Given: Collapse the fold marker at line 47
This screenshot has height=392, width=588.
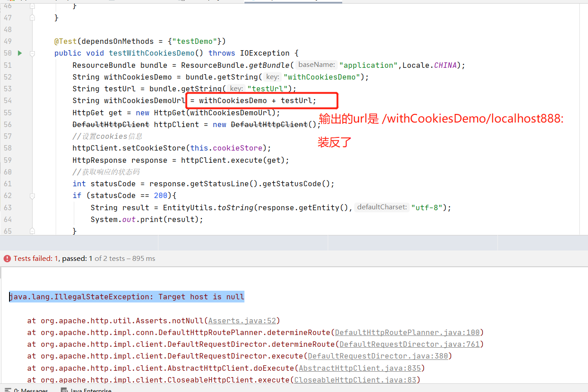Looking at the screenshot, I should click(x=32, y=17).
